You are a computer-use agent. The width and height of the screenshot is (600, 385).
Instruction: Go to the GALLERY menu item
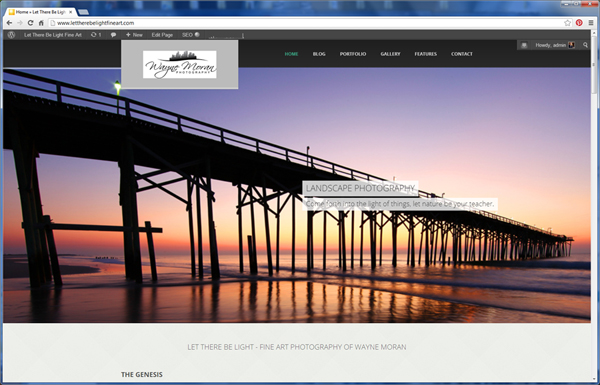pos(390,54)
